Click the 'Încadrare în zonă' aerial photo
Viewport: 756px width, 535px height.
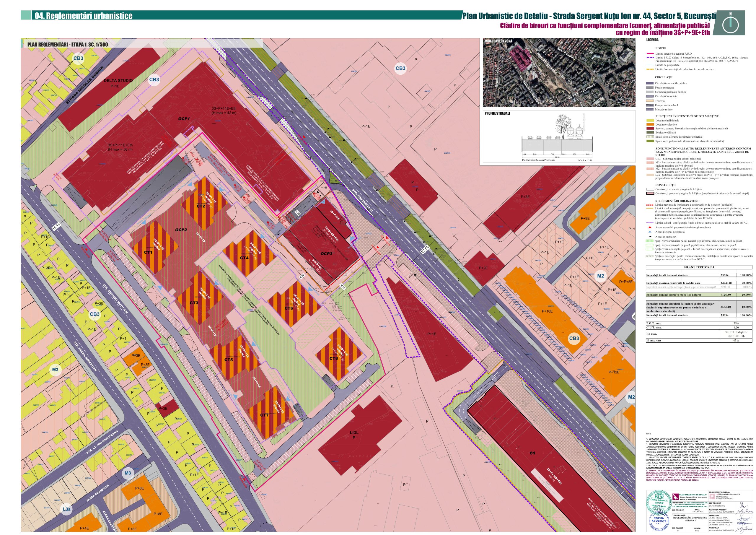tap(559, 73)
